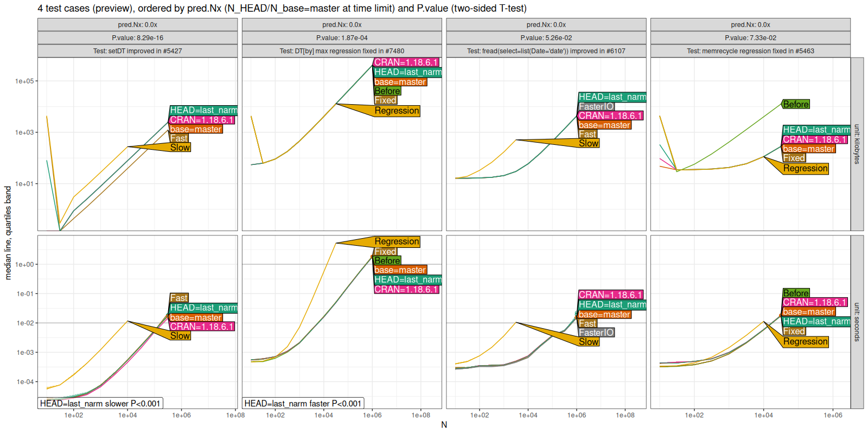The height and width of the screenshot is (434, 868).
Task: Click "Test: DT[by] max regression fixed in #7480" header
Action: click(342, 51)
